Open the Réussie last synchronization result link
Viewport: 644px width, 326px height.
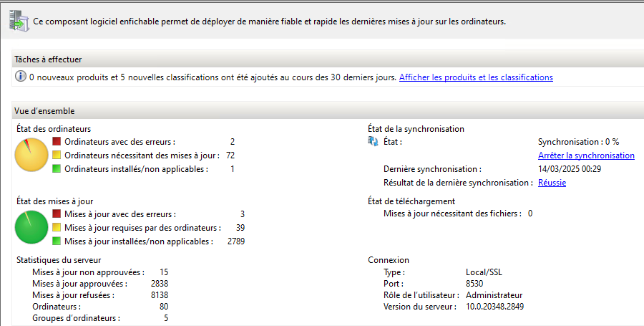coord(552,183)
